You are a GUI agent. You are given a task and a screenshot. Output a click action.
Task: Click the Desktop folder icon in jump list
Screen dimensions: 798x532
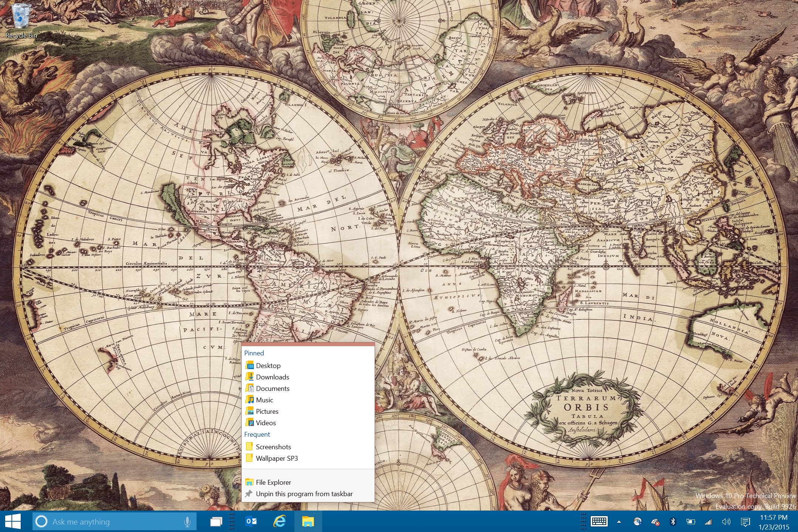[x=250, y=365]
